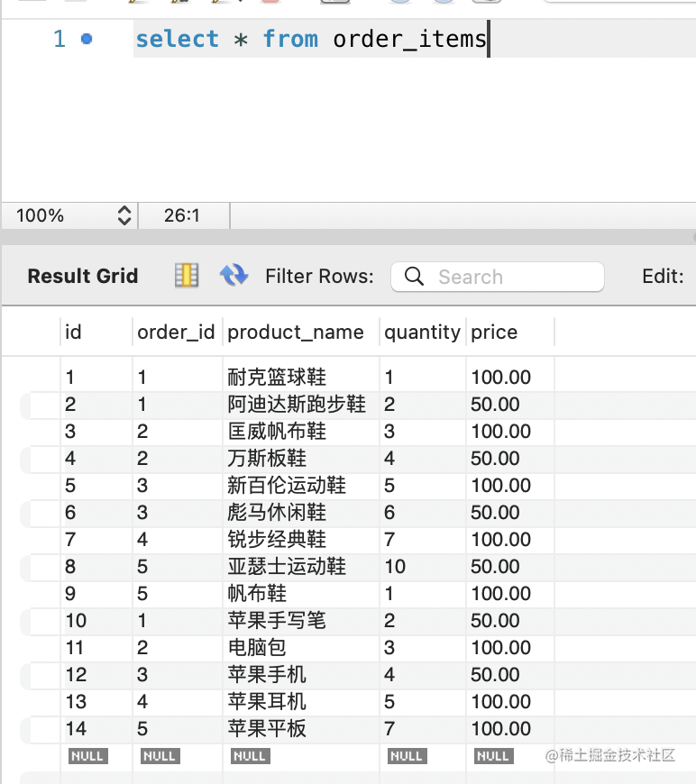The height and width of the screenshot is (784, 696).
Task: Click the magnifier icon in Filter Rows
Action: (415, 277)
